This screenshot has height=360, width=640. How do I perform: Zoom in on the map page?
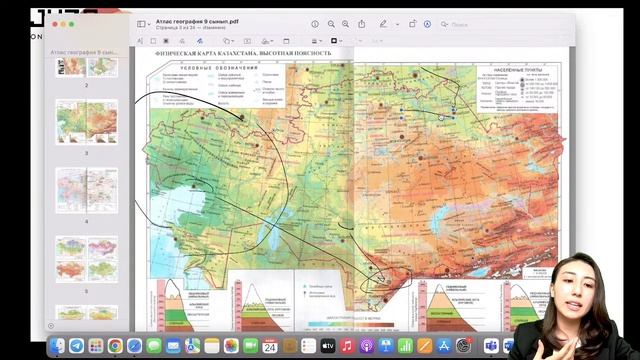(345, 24)
